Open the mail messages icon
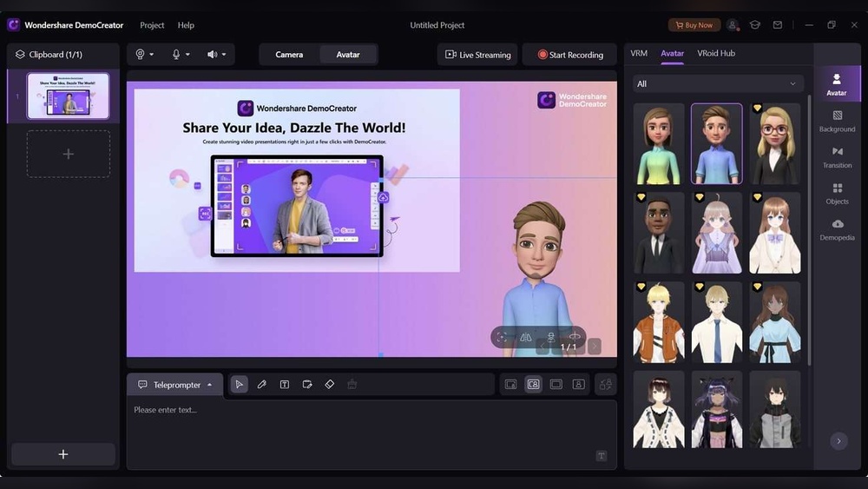The height and width of the screenshot is (489, 868). 777,25
